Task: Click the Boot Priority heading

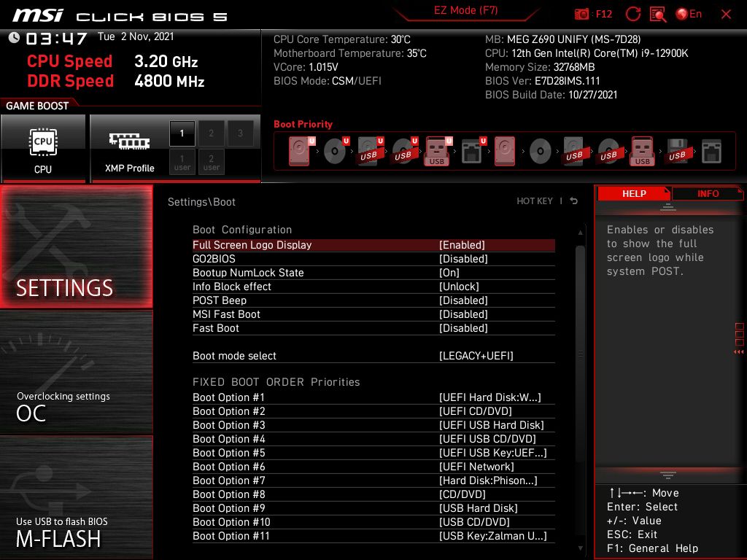Action: click(303, 124)
